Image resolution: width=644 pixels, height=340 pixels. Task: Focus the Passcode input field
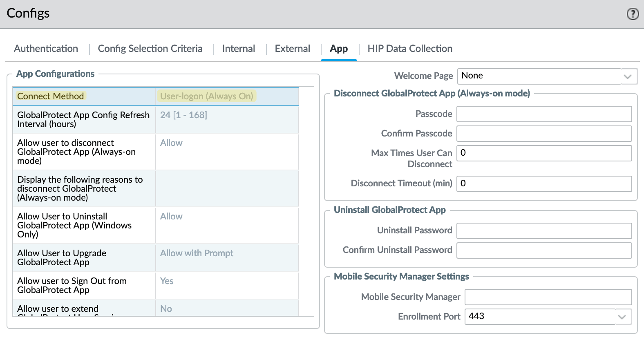[544, 114]
